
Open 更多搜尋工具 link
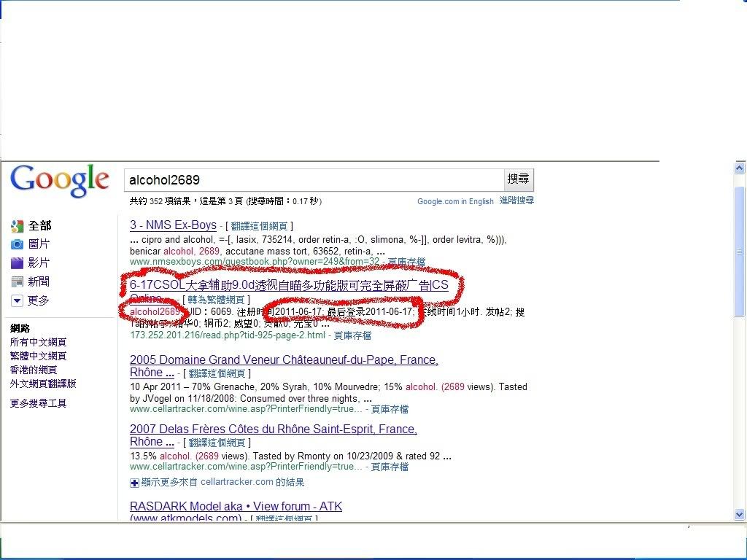point(38,404)
